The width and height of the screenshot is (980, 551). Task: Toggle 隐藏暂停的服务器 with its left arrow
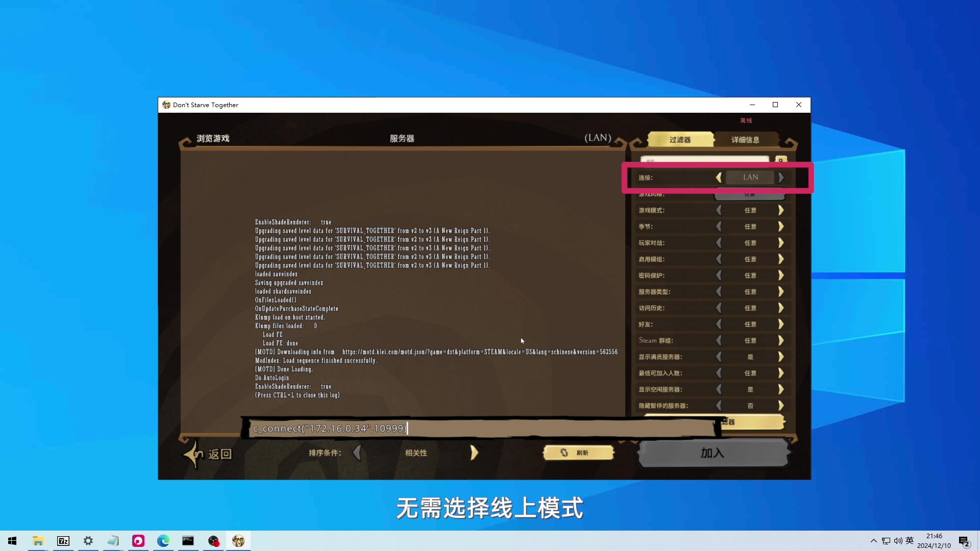[719, 406]
